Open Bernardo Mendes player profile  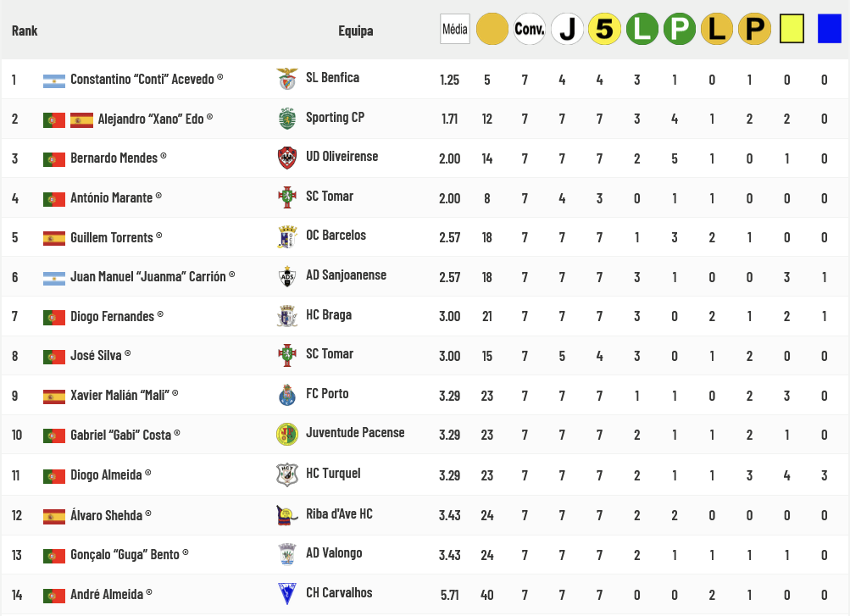tap(114, 158)
